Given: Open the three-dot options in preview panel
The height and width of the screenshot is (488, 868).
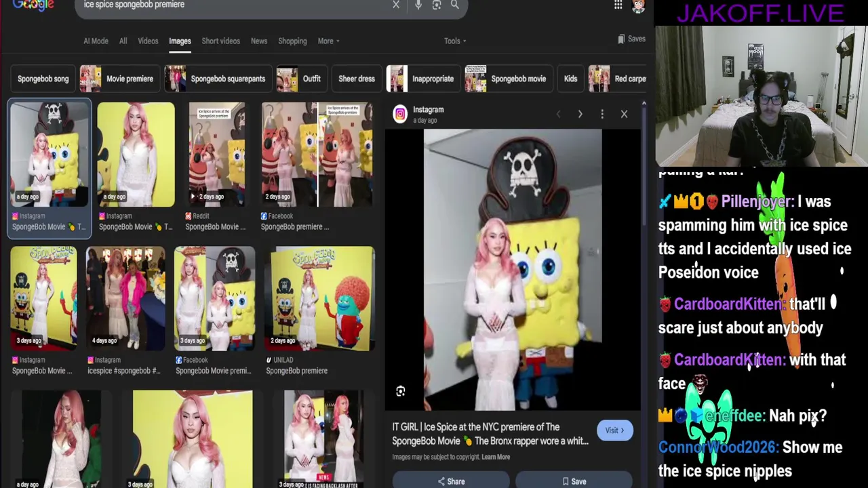Looking at the screenshot, I should [601, 114].
